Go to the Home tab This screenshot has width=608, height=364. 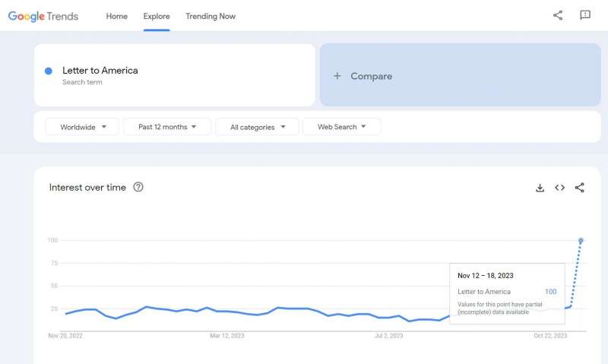click(x=117, y=16)
